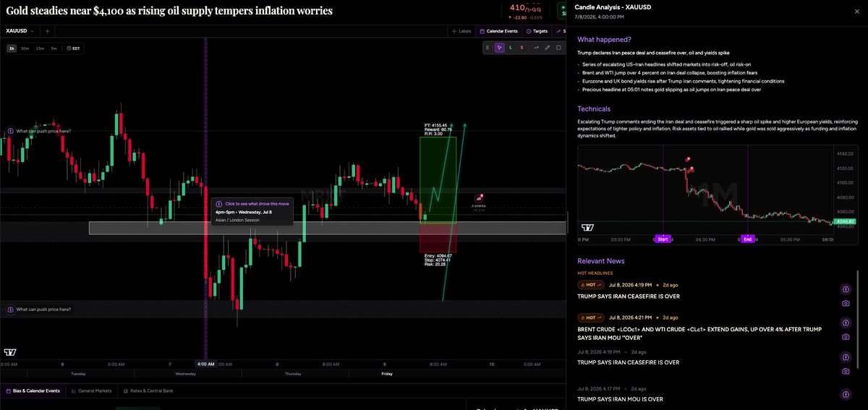
Task: Click the 'Gold steadies near $4,100' headline
Action: 169,10
